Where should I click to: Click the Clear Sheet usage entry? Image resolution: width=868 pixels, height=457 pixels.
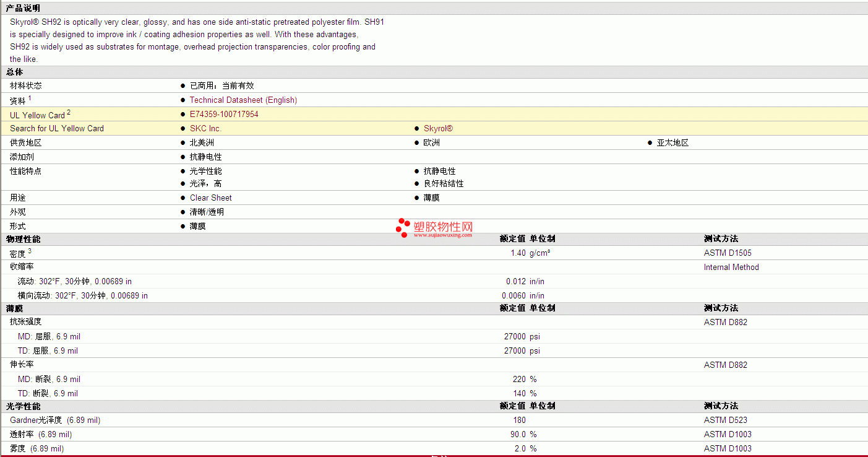click(x=211, y=198)
